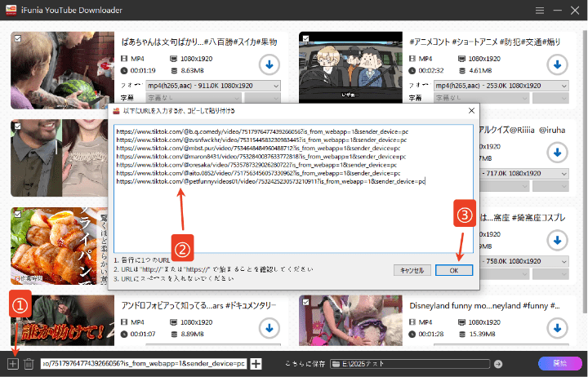The image size is (588, 377).
Task: Download the アンドロフォビア video
Action: tap(269, 328)
